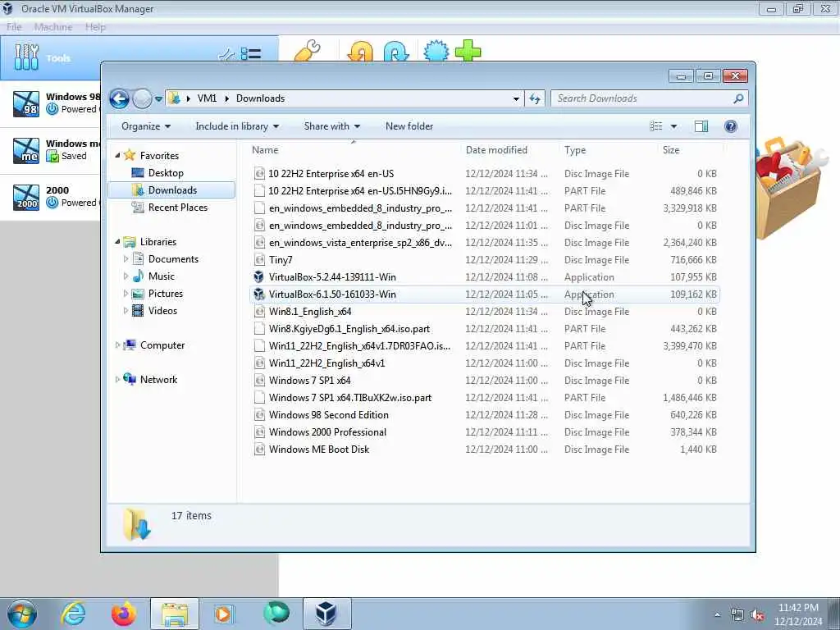This screenshot has height=630, width=840.
Task: Click the search magnifier icon
Action: [738, 98]
